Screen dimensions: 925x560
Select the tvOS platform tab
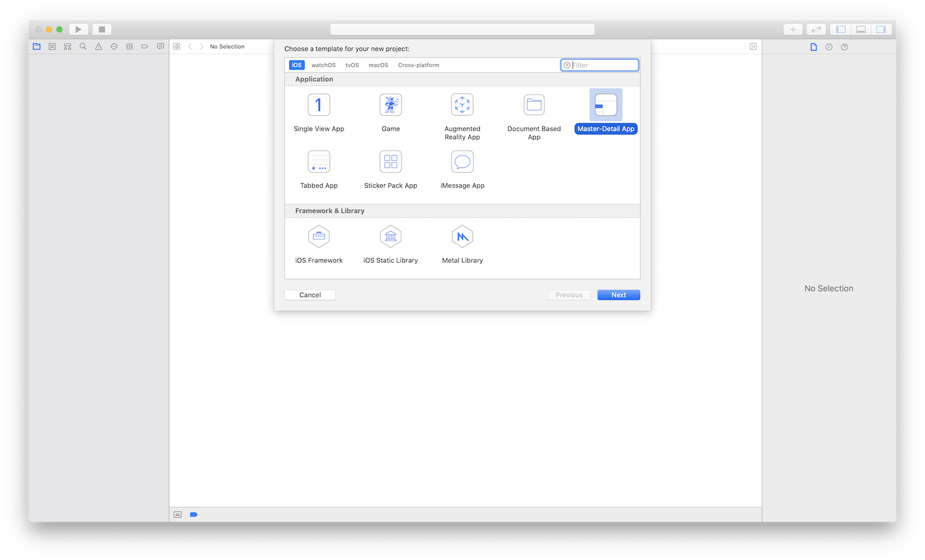pyautogui.click(x=352, y=65)
